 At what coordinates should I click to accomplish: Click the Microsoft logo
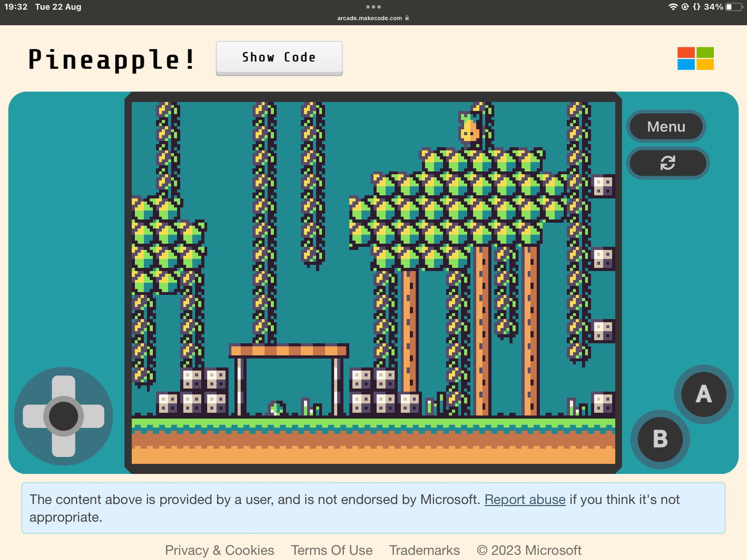click(x=695, y=58)
